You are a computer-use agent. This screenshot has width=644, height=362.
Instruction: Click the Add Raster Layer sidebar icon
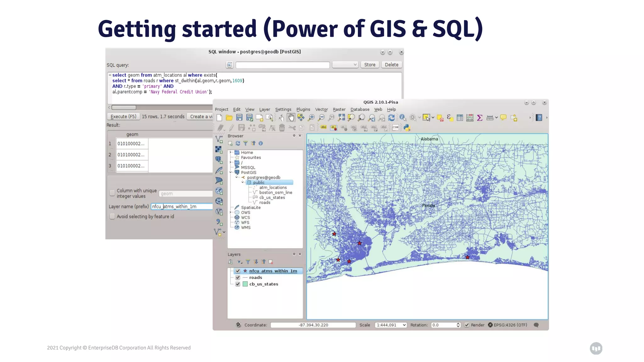tap(219, 150)
